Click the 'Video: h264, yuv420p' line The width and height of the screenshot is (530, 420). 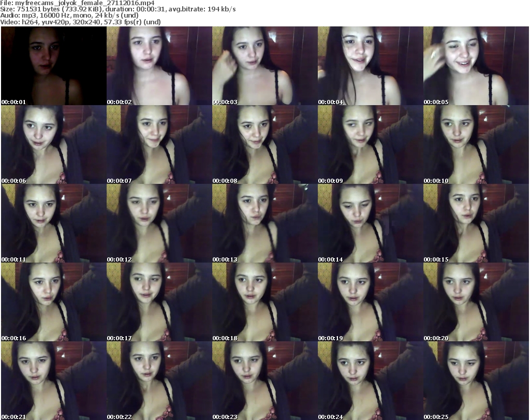pyautogui.click(x=80, y=22)
